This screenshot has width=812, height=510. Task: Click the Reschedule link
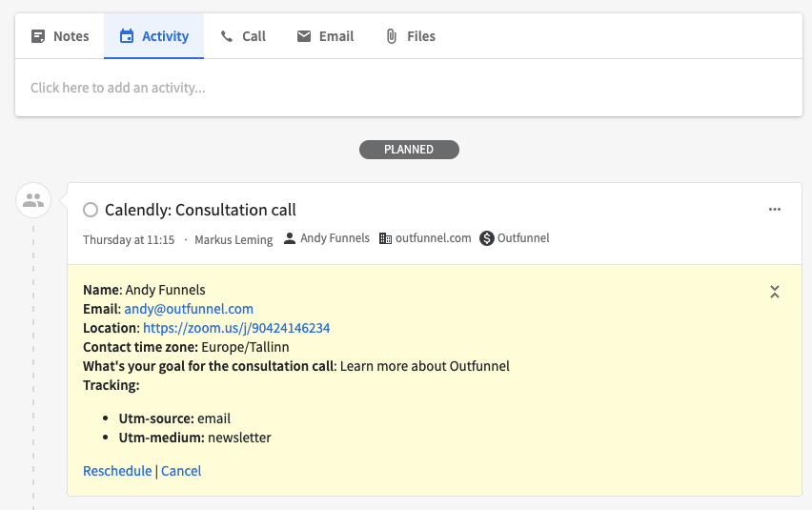point(117,471)
